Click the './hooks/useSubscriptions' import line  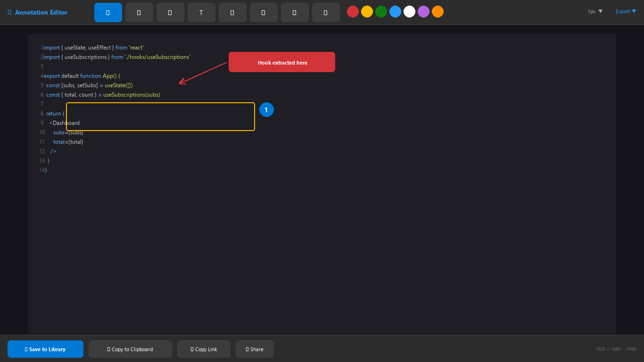point(117,57)
